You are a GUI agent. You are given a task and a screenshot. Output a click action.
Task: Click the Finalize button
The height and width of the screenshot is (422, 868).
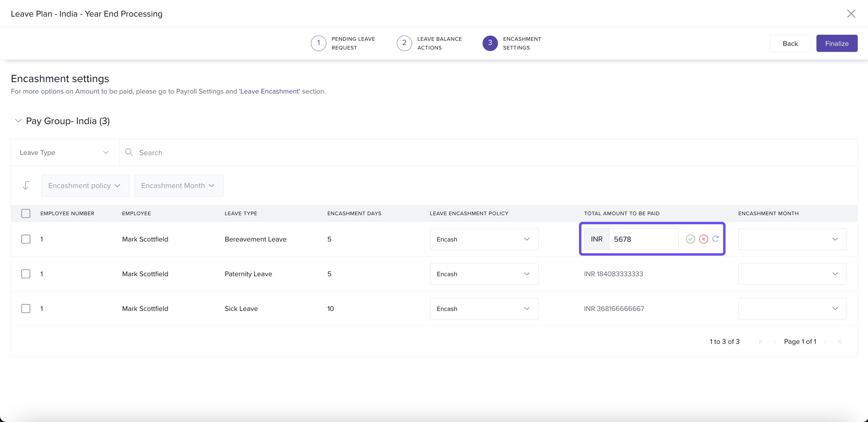836,43
